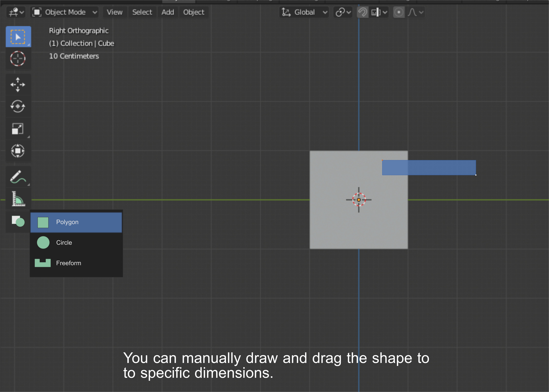This screenshot has height=392, width=549.
Task: Click the 'Right Orthographic' view label
Action: click(x=79, y=31)
